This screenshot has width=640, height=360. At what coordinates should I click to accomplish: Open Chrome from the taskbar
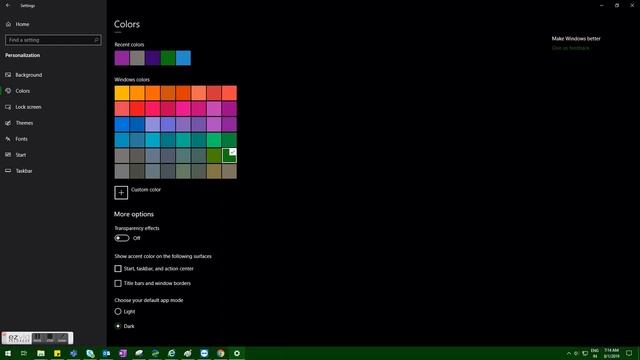point(221,353)
